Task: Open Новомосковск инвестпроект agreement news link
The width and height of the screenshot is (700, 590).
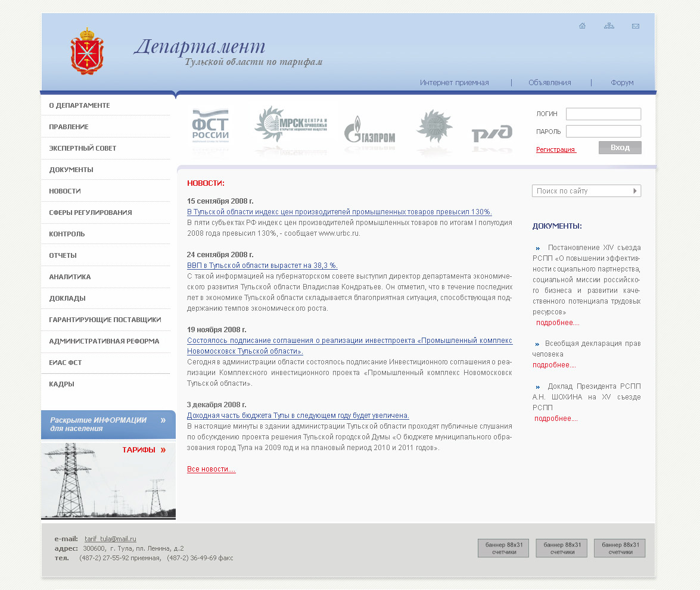Action: click(350, 346)
